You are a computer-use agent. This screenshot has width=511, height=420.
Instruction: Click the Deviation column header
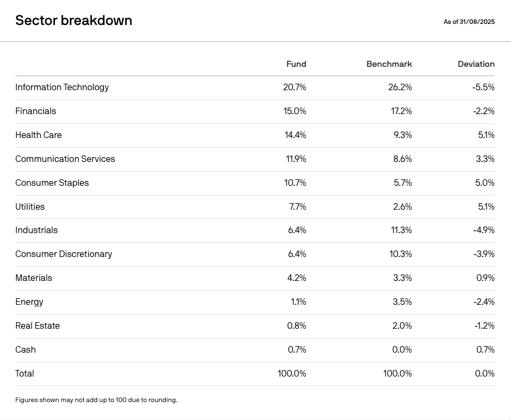click(476, 64)
